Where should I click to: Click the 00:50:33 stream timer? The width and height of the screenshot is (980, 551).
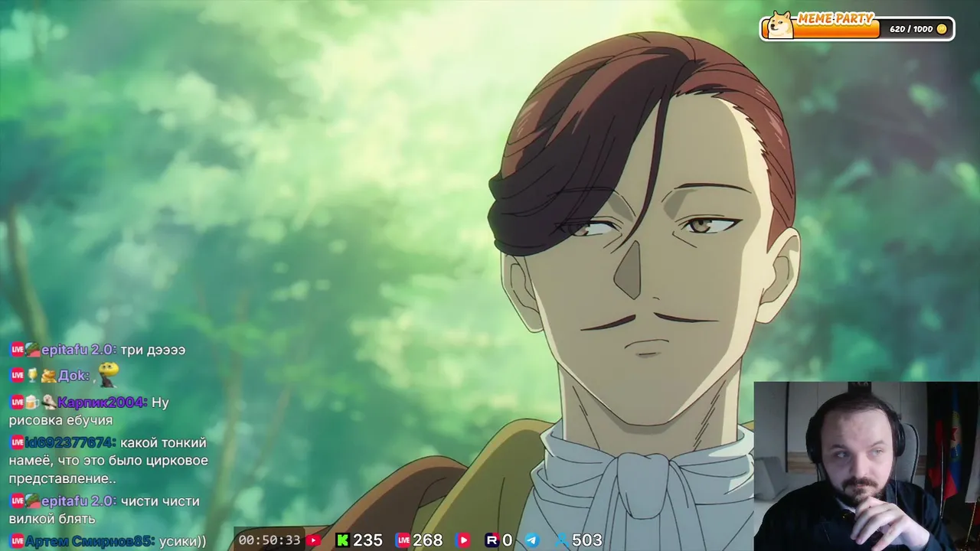tap(269, 540)
